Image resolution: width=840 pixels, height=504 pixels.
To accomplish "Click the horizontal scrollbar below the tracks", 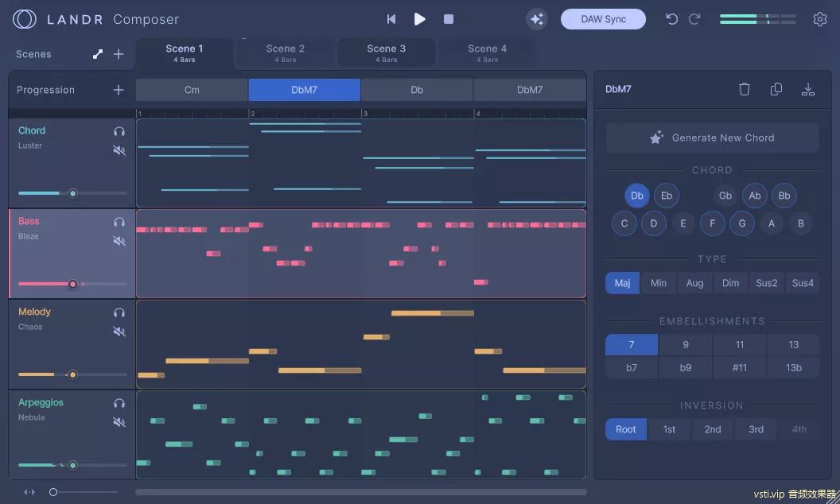I will (361, 492).
